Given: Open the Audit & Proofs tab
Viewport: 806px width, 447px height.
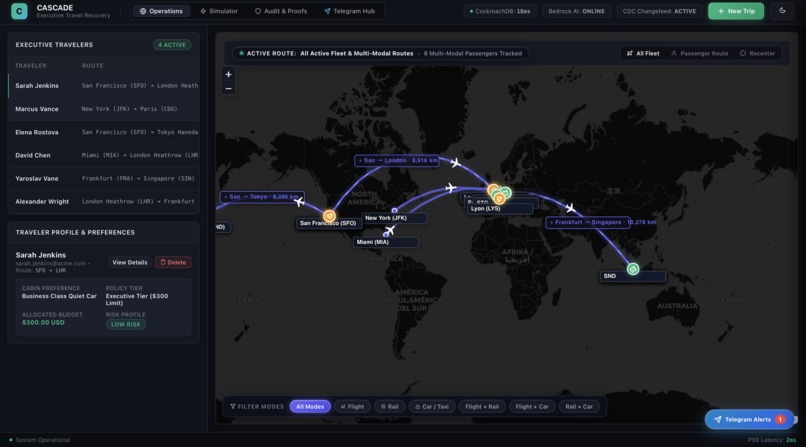Looking at the screenshot, I should [x=281, y=11].
